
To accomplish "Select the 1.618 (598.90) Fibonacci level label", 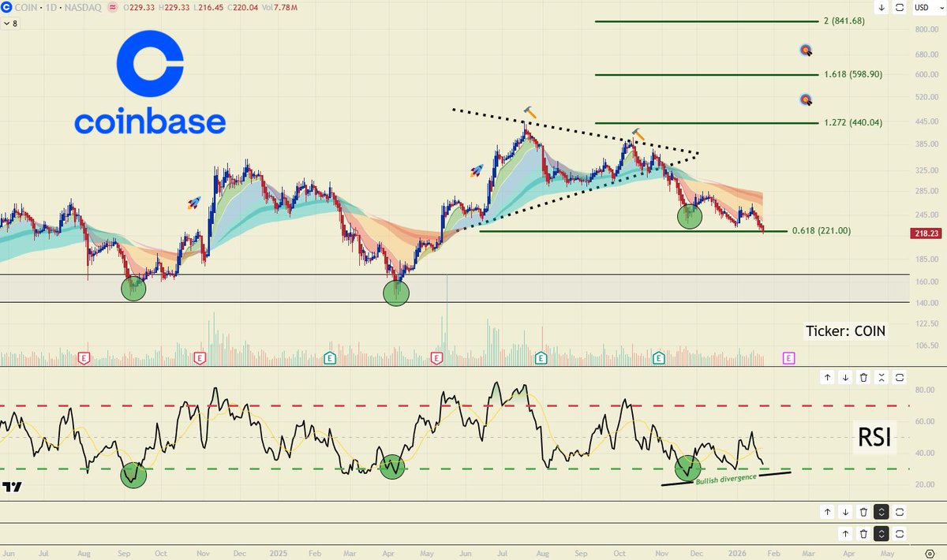I will pos(852,74).
